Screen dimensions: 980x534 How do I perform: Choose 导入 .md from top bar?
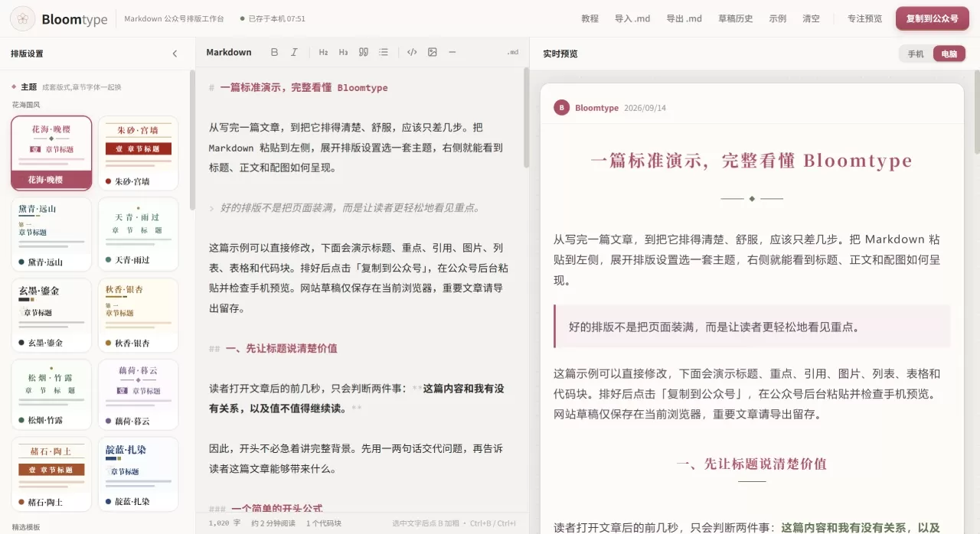pos(632,18)
